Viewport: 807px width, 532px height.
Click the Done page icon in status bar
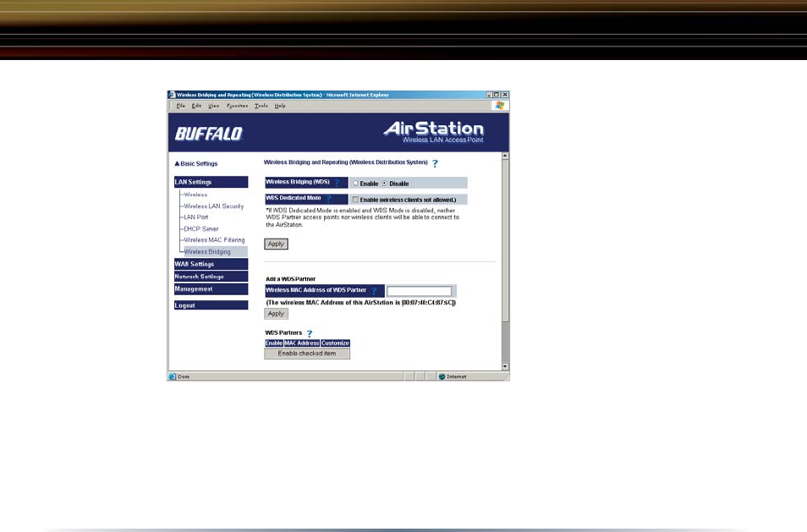click(173, 376)
